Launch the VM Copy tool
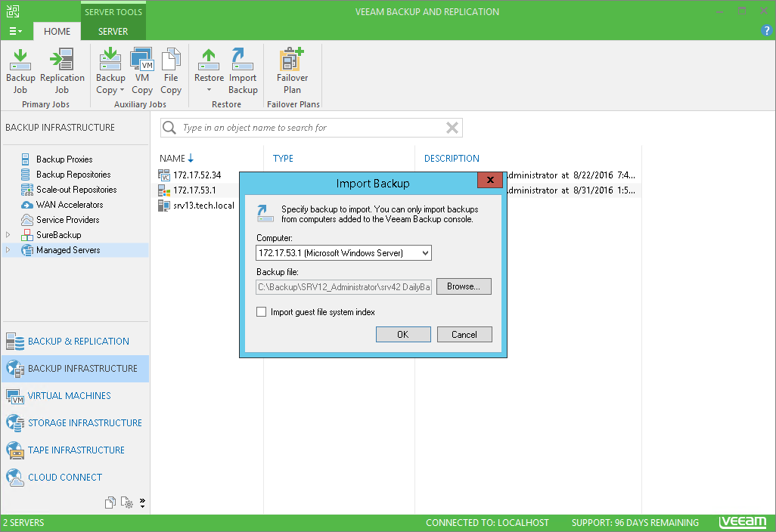 point(142,71)
